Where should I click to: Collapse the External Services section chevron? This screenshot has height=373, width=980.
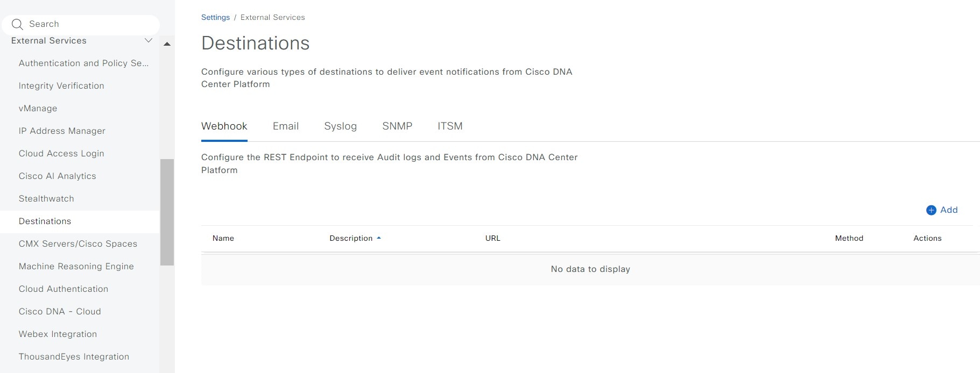149,41
